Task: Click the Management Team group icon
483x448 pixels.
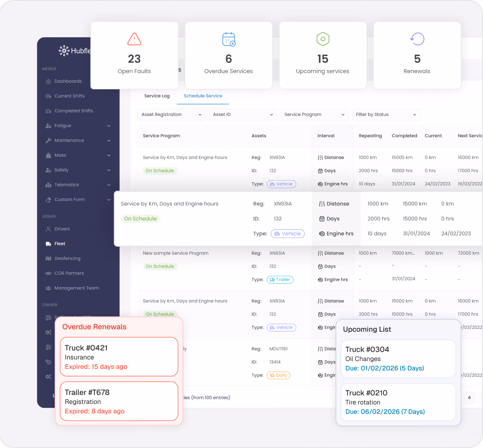Action: [48, 288]
